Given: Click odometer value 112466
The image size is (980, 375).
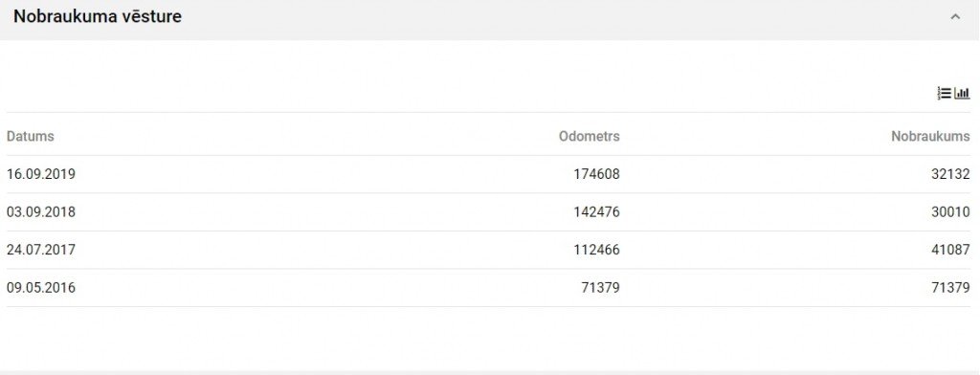Looking at the screenshot, I should tap(597, 250).
